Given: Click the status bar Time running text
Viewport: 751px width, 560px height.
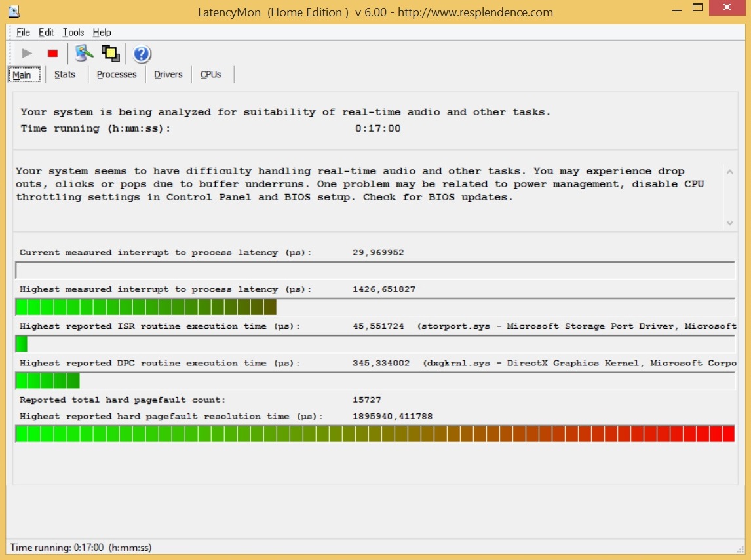Looking at the screenshot, I should pyautogui.click(x=81, y=547).
